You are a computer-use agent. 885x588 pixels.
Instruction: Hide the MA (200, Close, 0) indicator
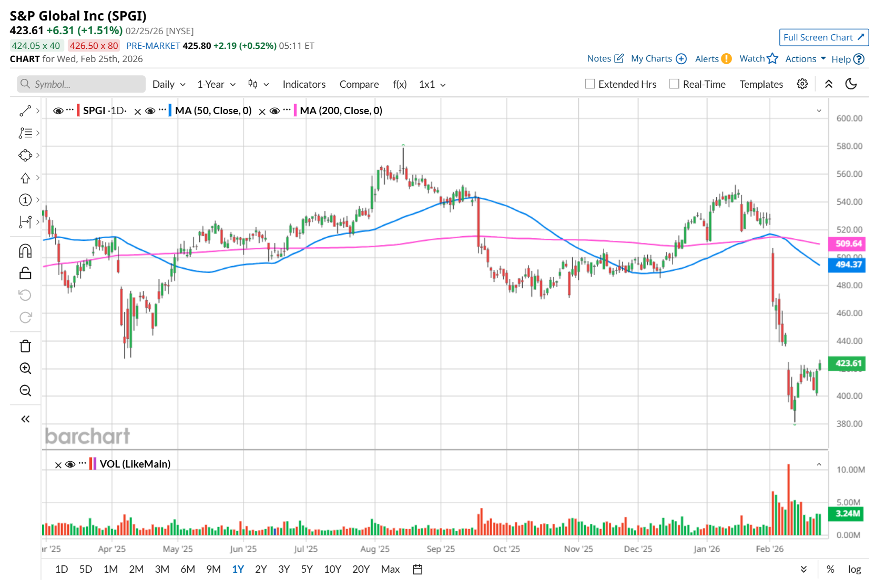(274, 111)
